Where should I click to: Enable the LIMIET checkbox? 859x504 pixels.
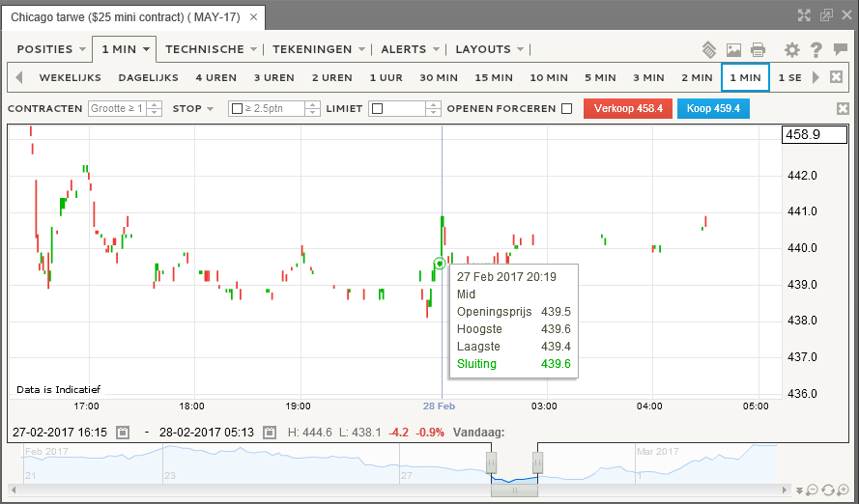pyautogui.click(x=377, y=109)
